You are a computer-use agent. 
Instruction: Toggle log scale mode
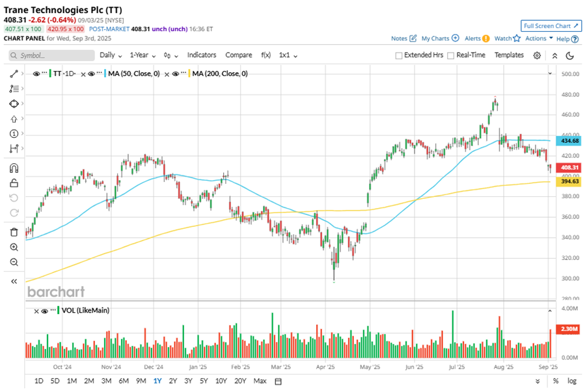571,381
